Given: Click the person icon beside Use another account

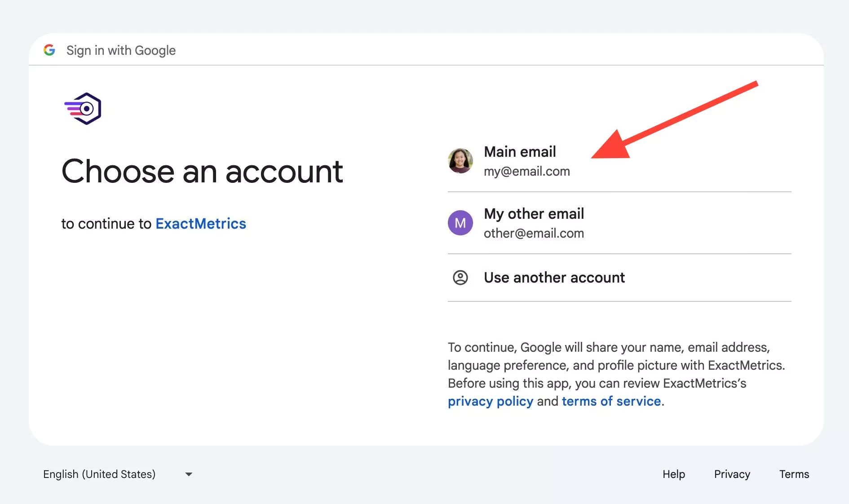Looking at the screenshot, I should point(460,278).
